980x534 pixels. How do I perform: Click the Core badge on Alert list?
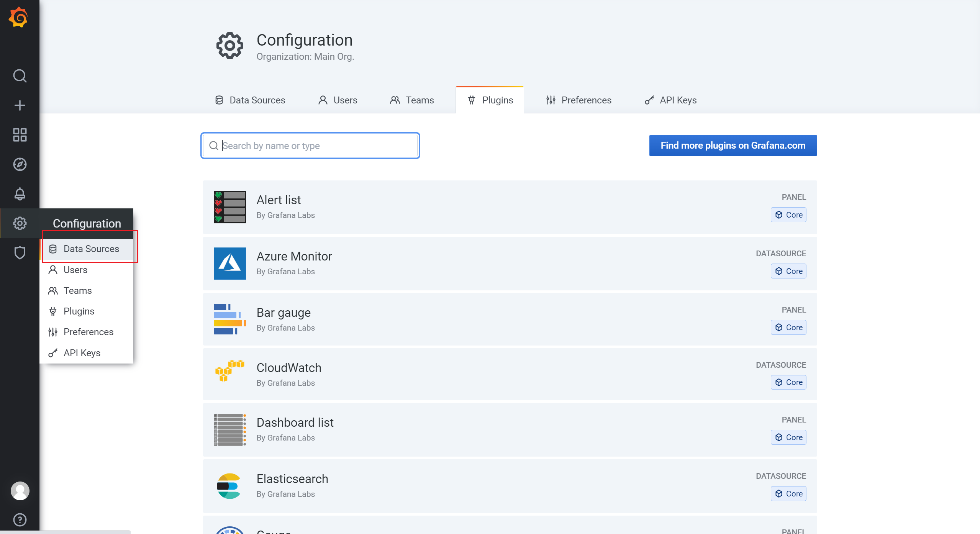(x=788, y=215)
